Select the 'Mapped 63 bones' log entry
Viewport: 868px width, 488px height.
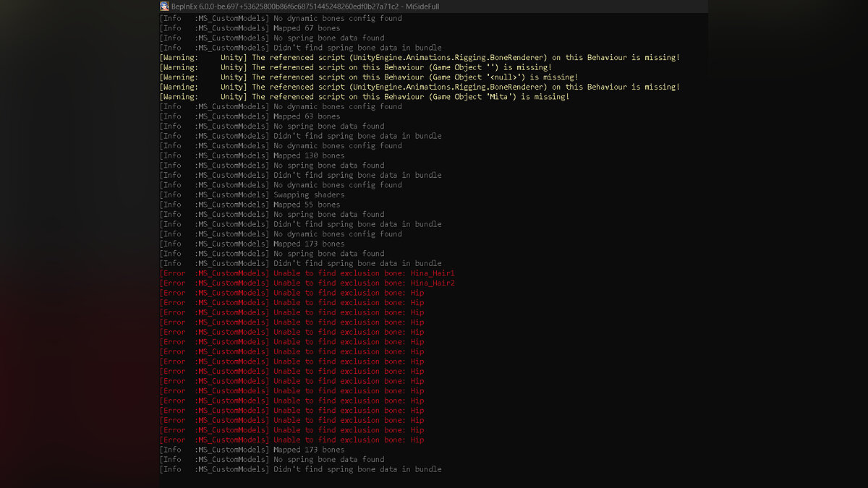[x=306, y=116]
